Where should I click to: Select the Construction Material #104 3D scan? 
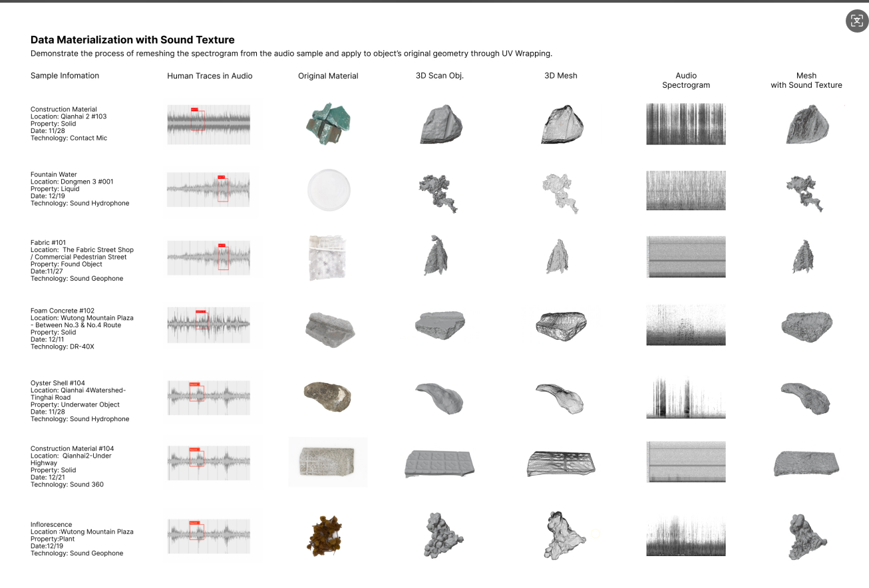pos(440,463)
